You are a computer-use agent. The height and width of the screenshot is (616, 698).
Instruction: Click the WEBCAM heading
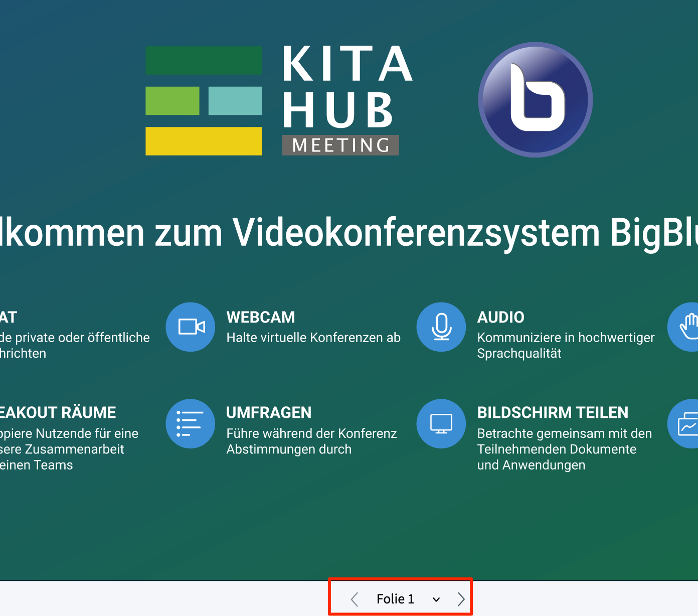[261, 317]
